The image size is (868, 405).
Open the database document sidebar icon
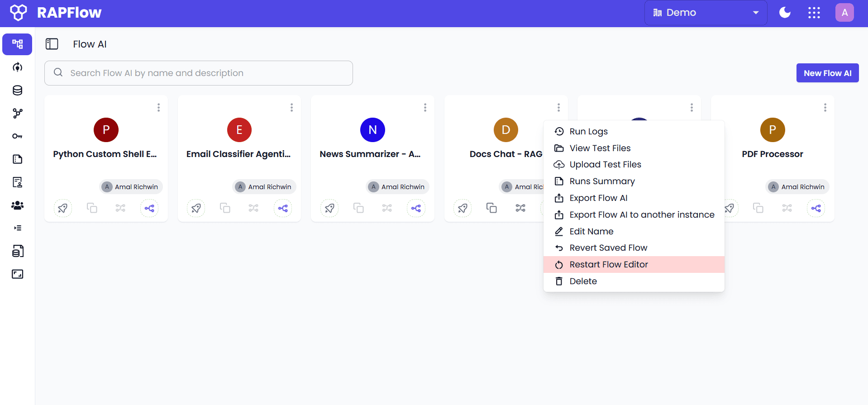tap(17, 251)
